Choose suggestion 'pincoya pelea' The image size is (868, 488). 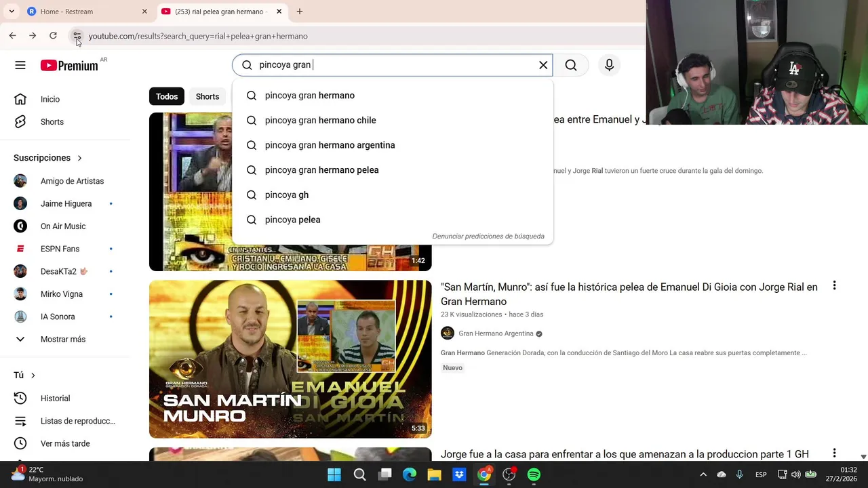(393, 220)
